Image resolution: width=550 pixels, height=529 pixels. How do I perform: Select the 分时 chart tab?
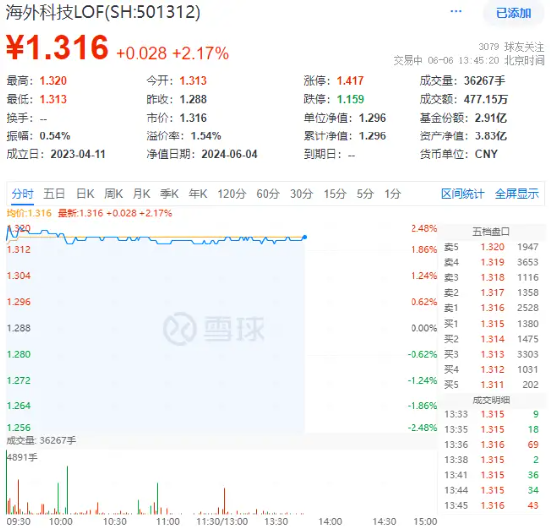coord(22,194)
